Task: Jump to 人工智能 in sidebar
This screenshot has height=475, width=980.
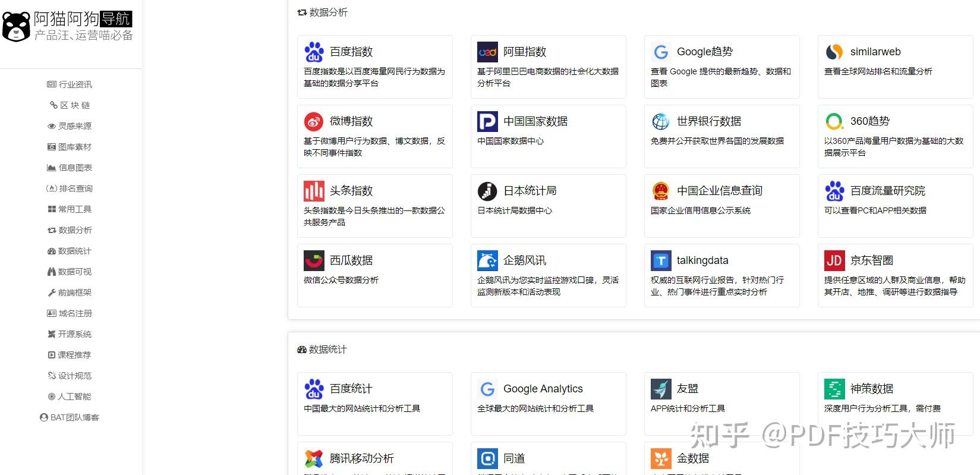Action: [x=70, y=397]
